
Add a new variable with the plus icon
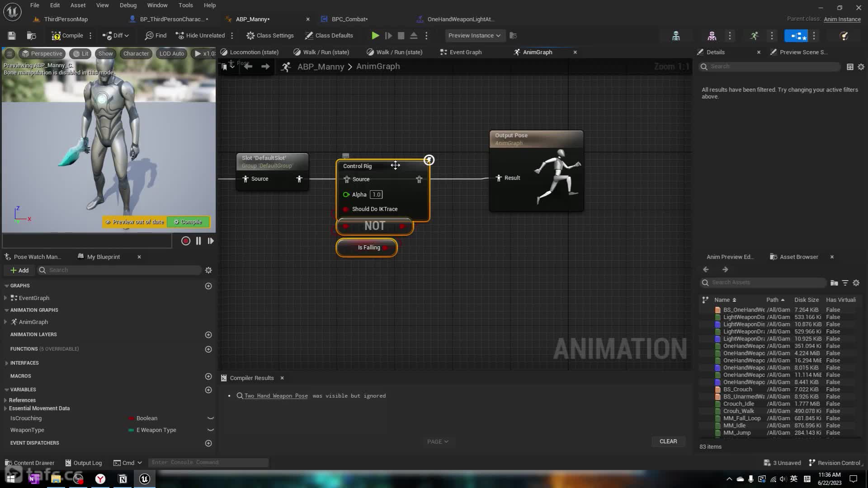pyautogui.click(x=208, y=390)
